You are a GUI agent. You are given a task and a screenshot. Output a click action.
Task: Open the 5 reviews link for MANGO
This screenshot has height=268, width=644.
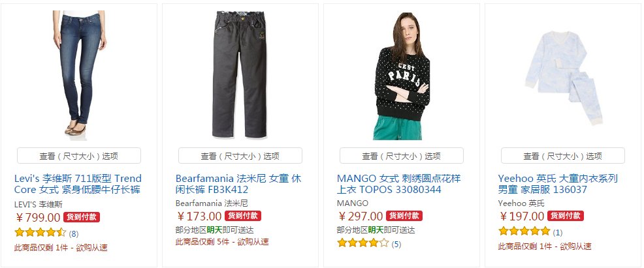pyautogui.click(x=396, y=245)
